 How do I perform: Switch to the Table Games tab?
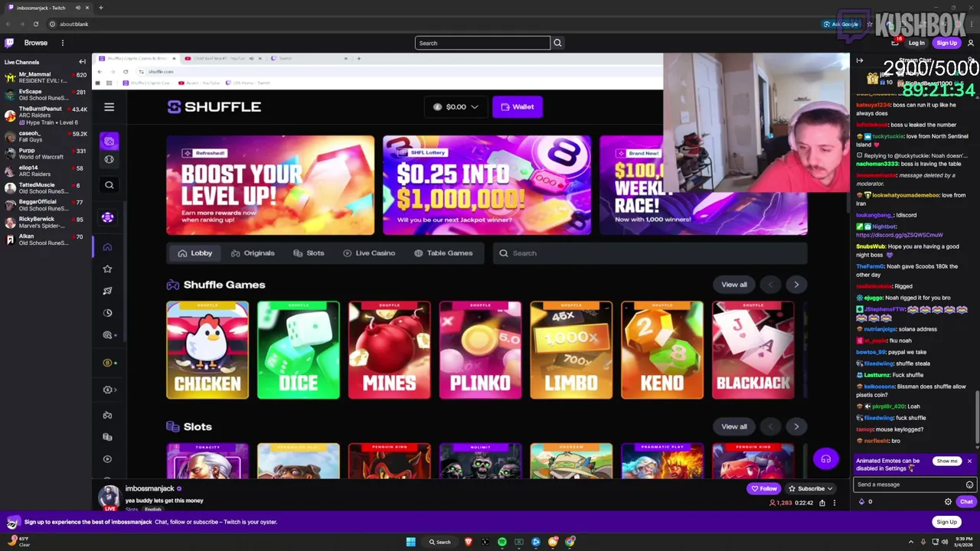[443, 253]
